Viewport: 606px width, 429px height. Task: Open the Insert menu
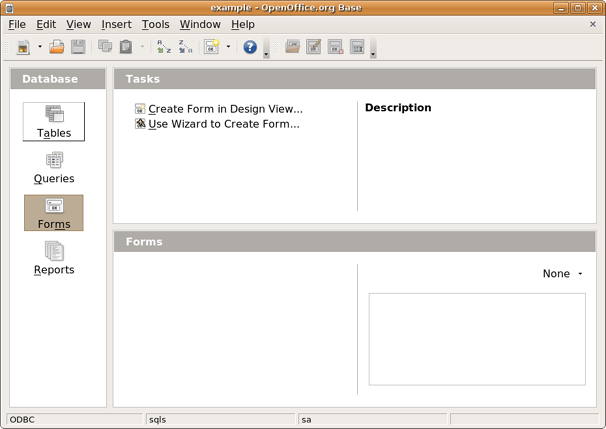(116, 24)
